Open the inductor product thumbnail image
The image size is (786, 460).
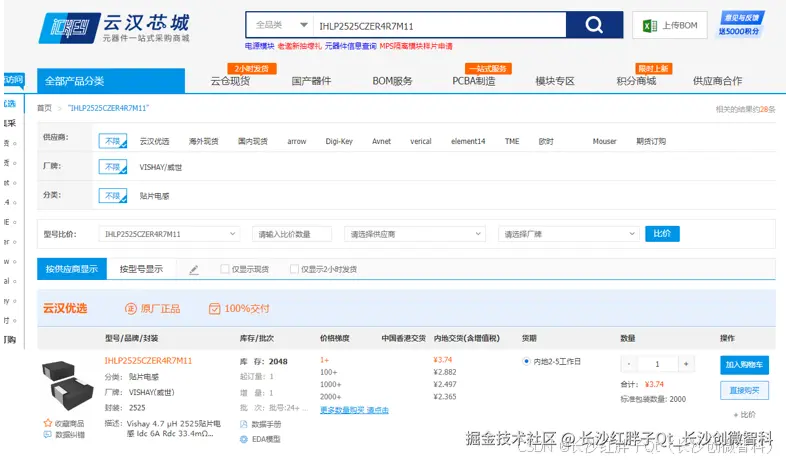click(68, 385)
